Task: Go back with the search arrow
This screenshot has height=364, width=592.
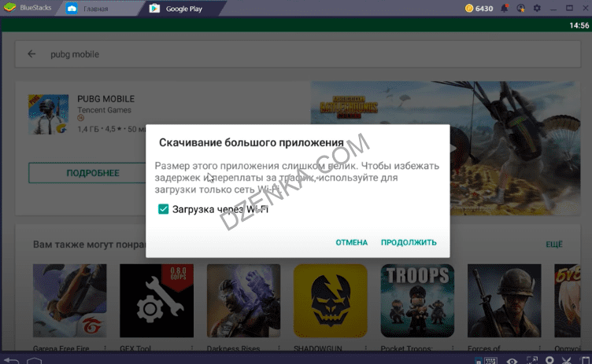Action: tap(31, 54)
